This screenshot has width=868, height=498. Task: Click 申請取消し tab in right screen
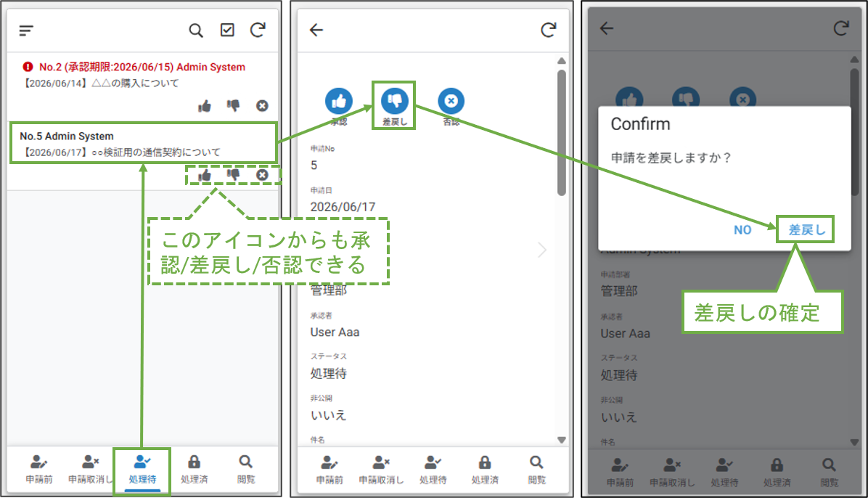pyautogui.click(x=672, y=473)
